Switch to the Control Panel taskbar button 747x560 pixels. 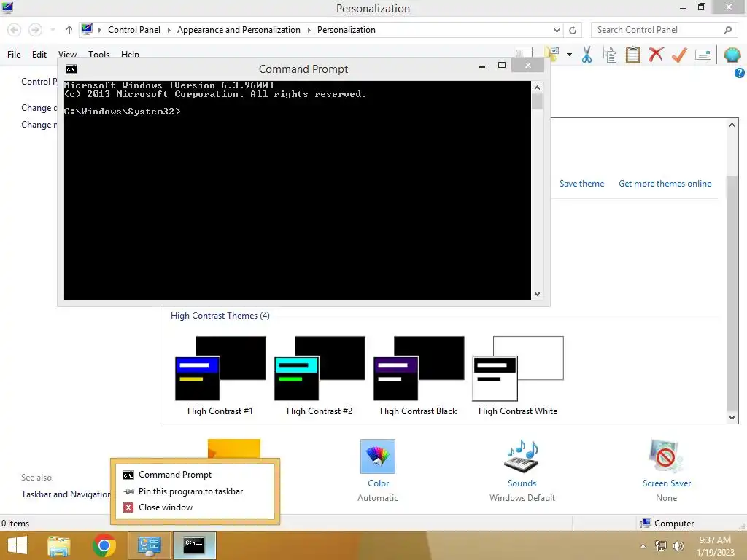tap(149, 545)
